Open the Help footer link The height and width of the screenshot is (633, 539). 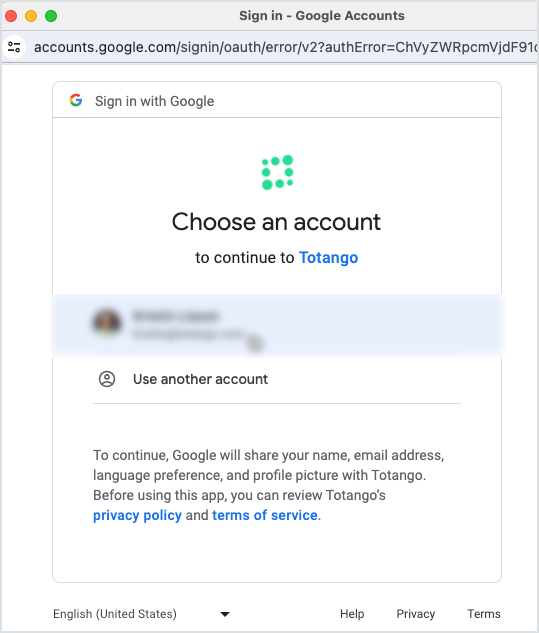(x=352, y=614)
